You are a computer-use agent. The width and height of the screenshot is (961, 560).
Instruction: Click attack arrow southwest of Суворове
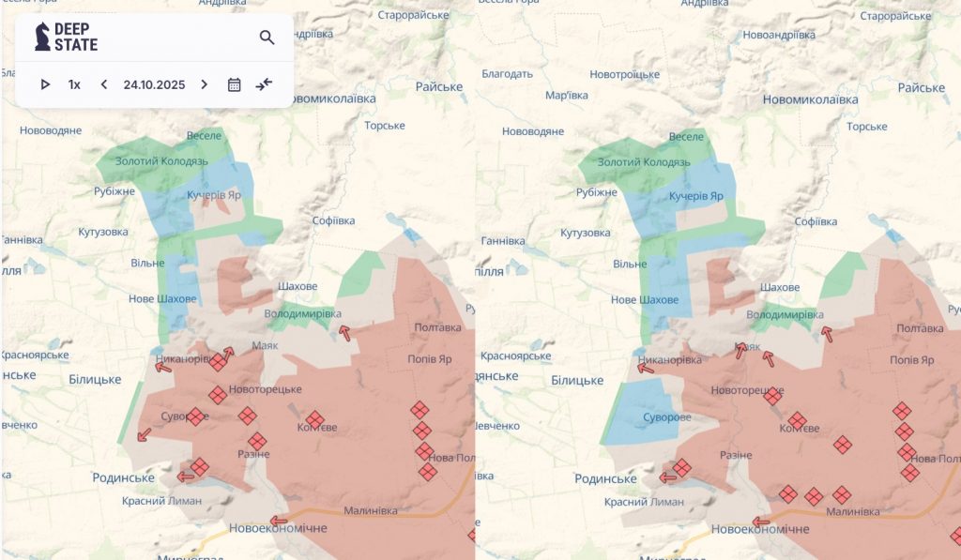click(144, 434)
